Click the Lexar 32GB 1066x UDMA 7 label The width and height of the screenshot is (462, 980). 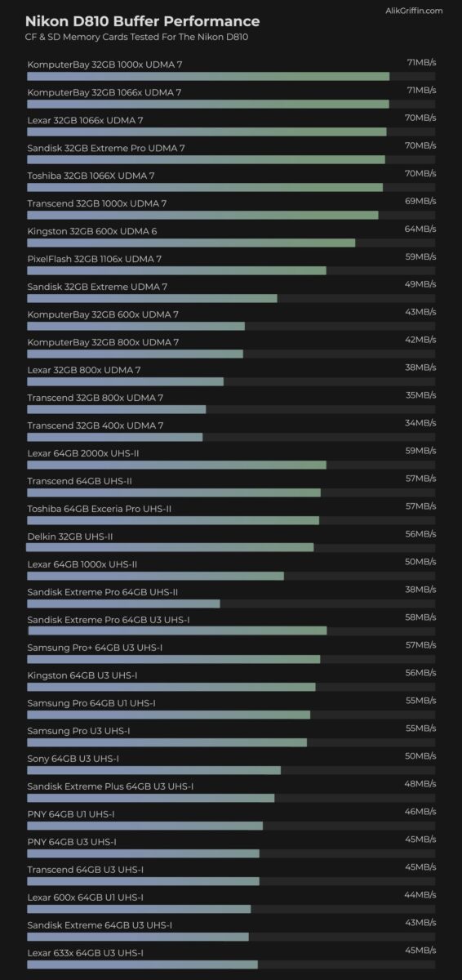pyautogui.click(x=85, y=121)
